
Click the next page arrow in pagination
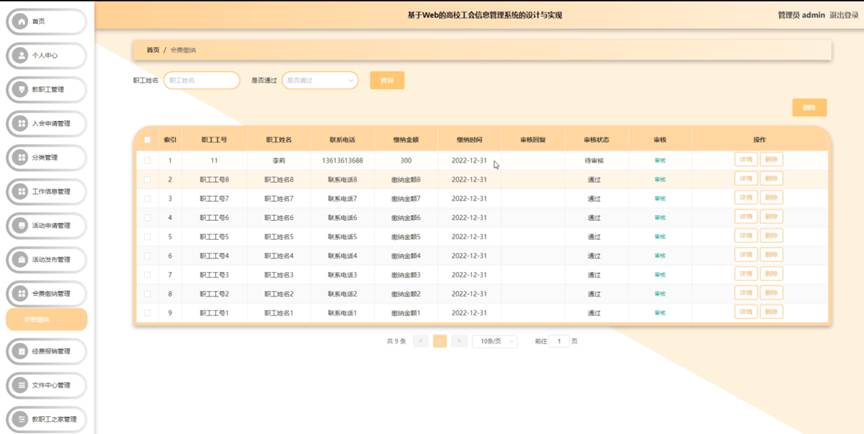tap(459, 341)
